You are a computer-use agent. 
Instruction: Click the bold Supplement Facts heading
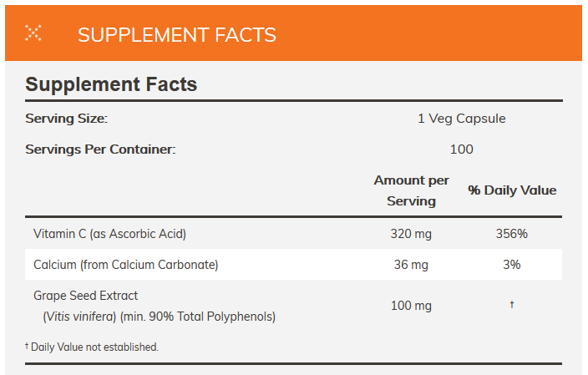111,84
